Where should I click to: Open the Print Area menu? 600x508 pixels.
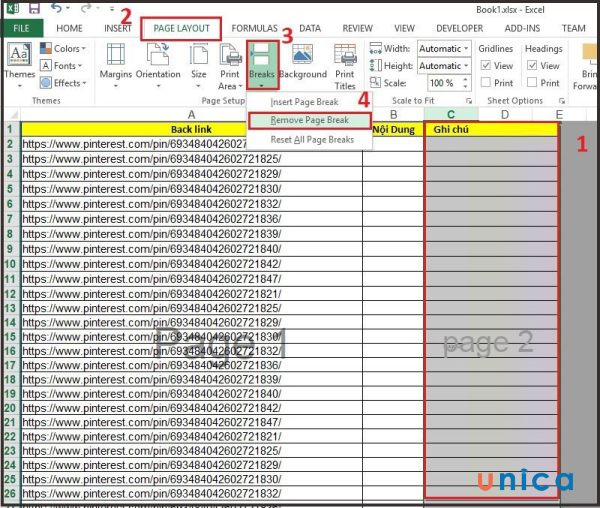(230, 67)
